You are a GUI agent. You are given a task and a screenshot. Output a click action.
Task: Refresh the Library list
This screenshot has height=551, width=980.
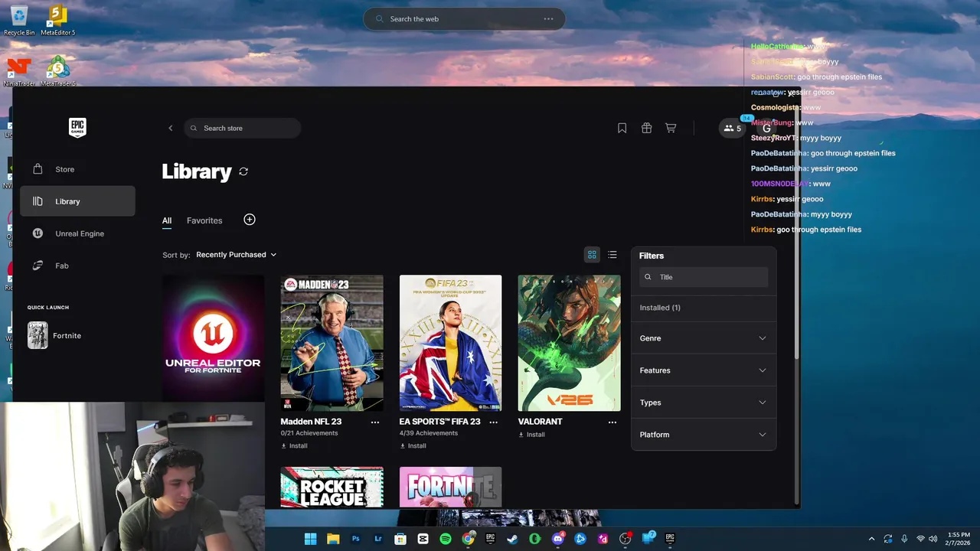[243, 171]
